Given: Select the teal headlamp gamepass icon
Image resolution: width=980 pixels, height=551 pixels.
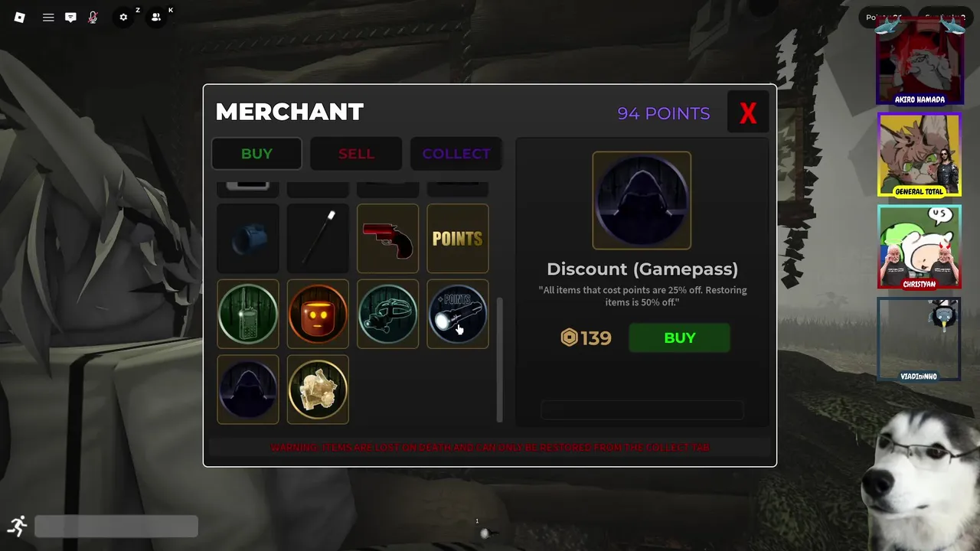Looking at the screenshot, I should (x=387, y=314).
